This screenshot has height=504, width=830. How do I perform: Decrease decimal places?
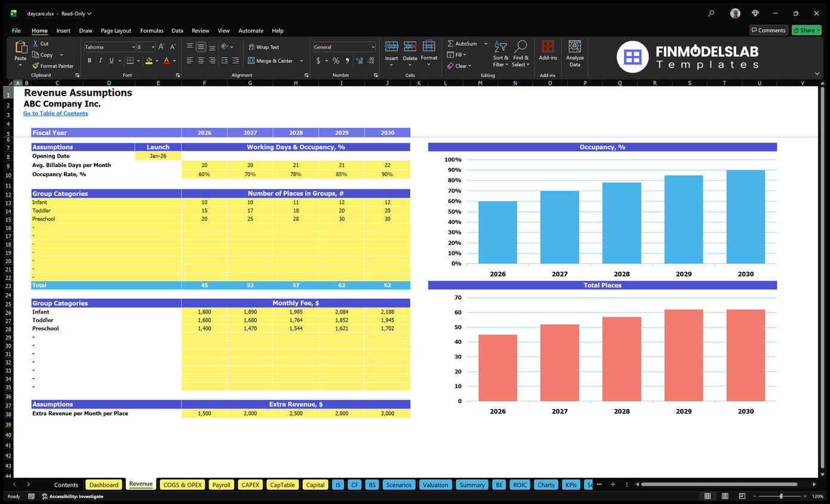(x=371, y=60)
